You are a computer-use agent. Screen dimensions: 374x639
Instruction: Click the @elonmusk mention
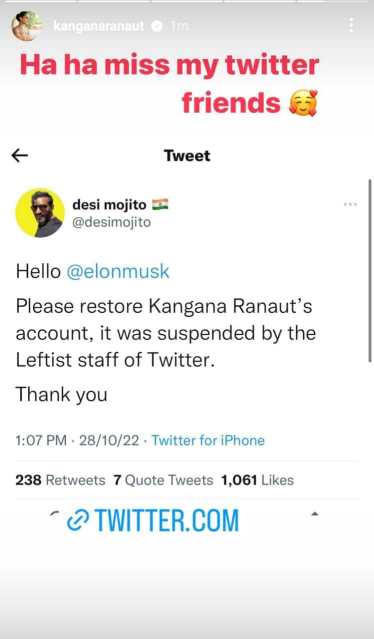pyautogui.click(x=118, y=271)
